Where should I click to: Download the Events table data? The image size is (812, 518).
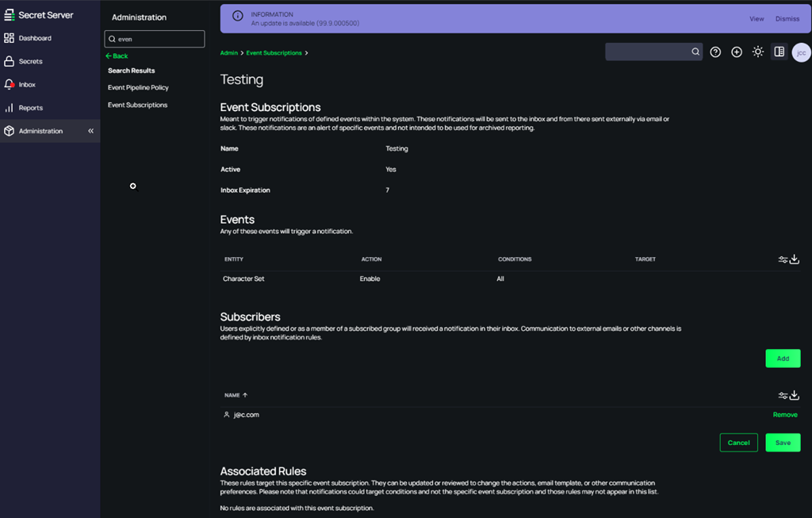coord(795,259)
